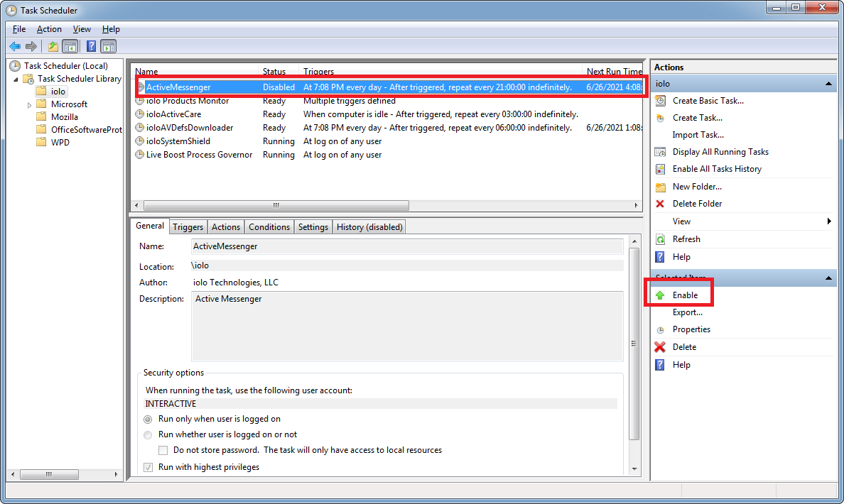
Task: Click the New Folder icon
Action: [661, 186]
